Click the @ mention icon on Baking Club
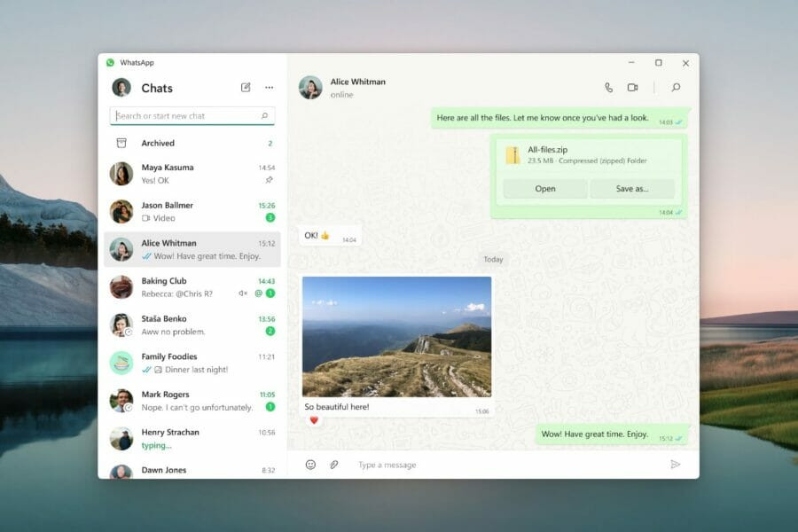 tap(259, 293)
